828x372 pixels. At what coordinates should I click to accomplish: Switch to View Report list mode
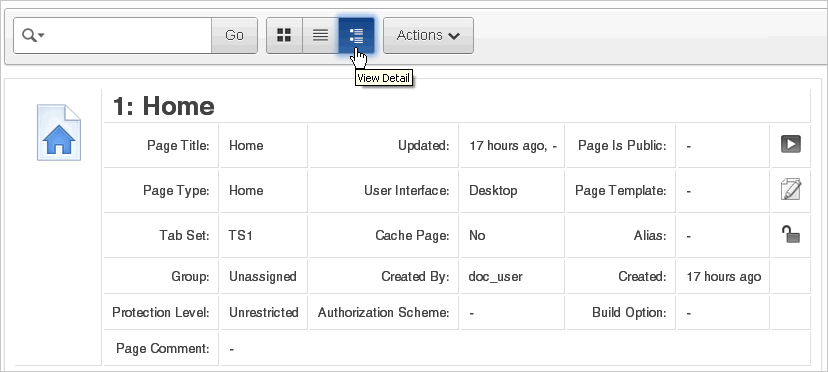(321, 35)
